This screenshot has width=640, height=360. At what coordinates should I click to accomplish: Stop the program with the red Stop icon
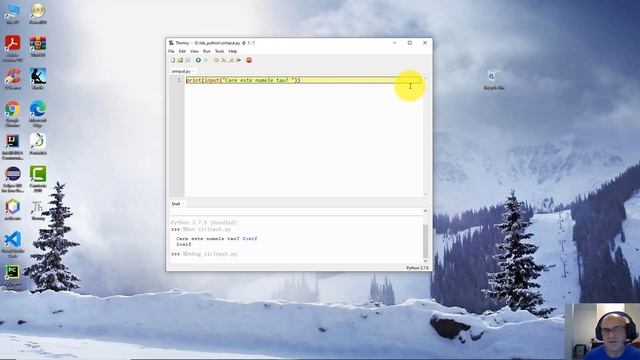click(x=249, y=60)
